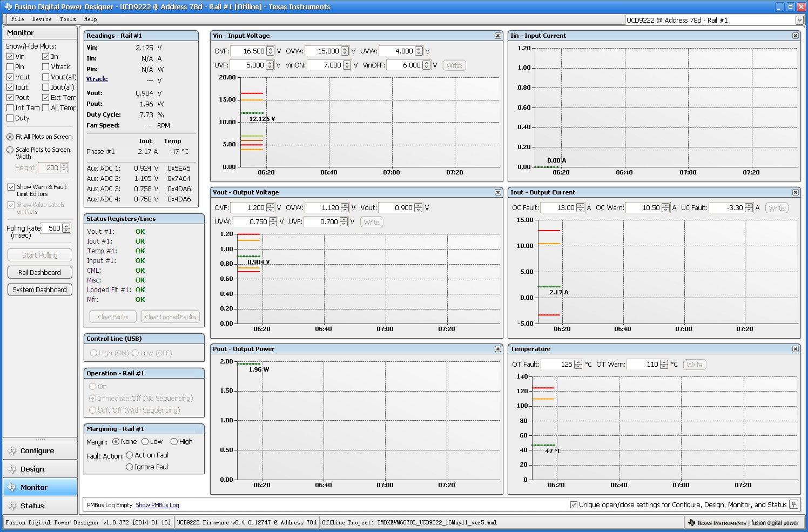
Task: Enable the Pin plot checkbox
Action: click(x=10, y=67)
